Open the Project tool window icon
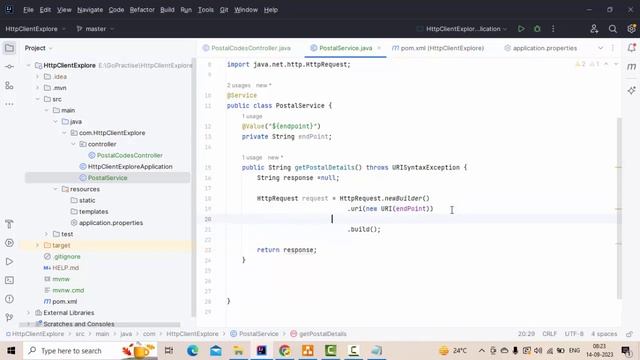Viewport: 640px width, 360px height. coord(9,48)
